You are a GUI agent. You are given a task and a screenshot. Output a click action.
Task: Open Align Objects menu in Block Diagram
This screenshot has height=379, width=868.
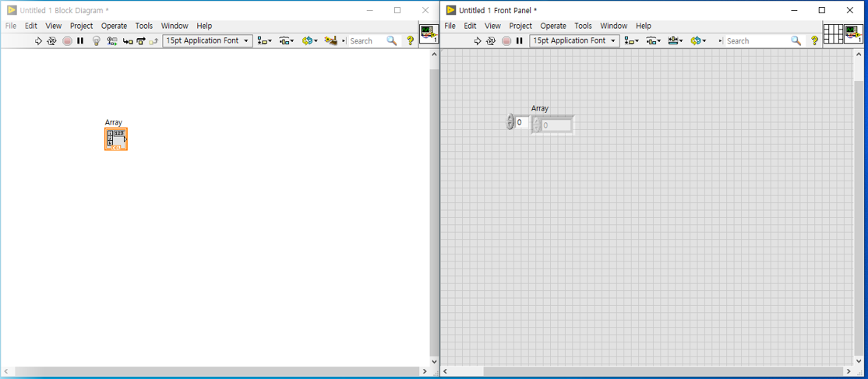265,41
